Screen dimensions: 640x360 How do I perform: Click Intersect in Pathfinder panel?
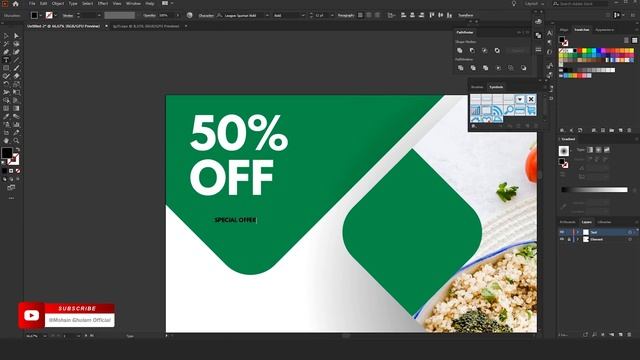tap(484, 51)
